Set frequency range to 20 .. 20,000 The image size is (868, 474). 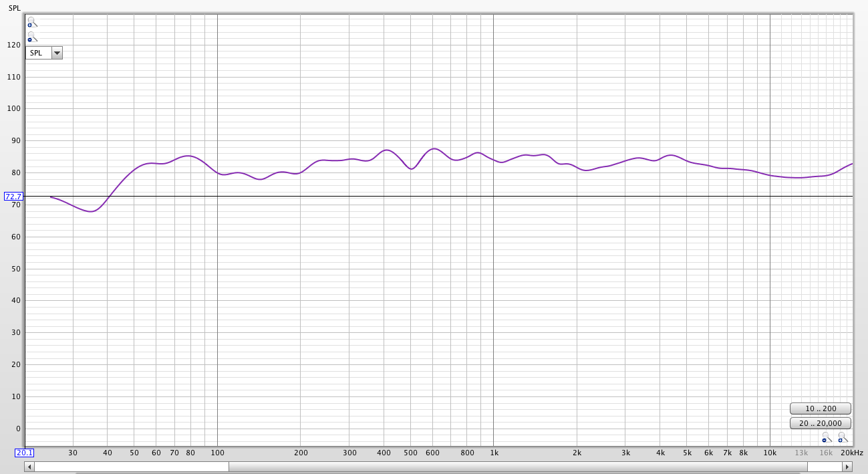click(x=821, y=423)
